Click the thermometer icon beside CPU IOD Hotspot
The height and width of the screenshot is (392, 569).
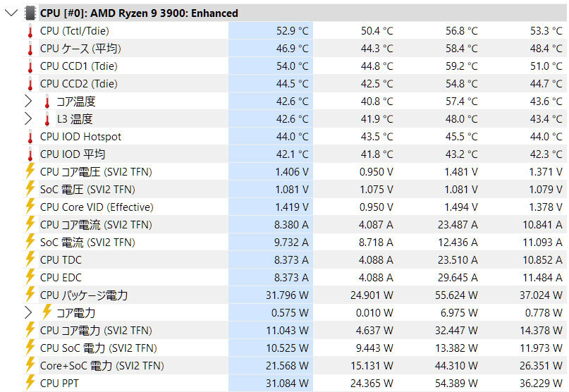pyautogui.click(x=30, y=137)
